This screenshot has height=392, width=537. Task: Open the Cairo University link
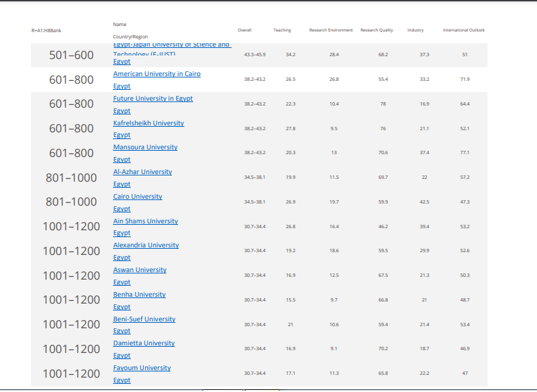click(138, 197)
